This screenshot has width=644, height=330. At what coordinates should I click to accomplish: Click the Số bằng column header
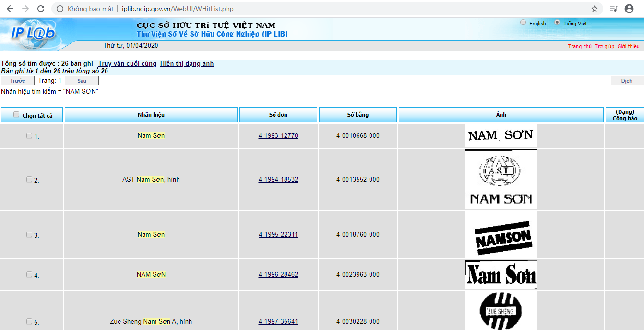(358, 115)
